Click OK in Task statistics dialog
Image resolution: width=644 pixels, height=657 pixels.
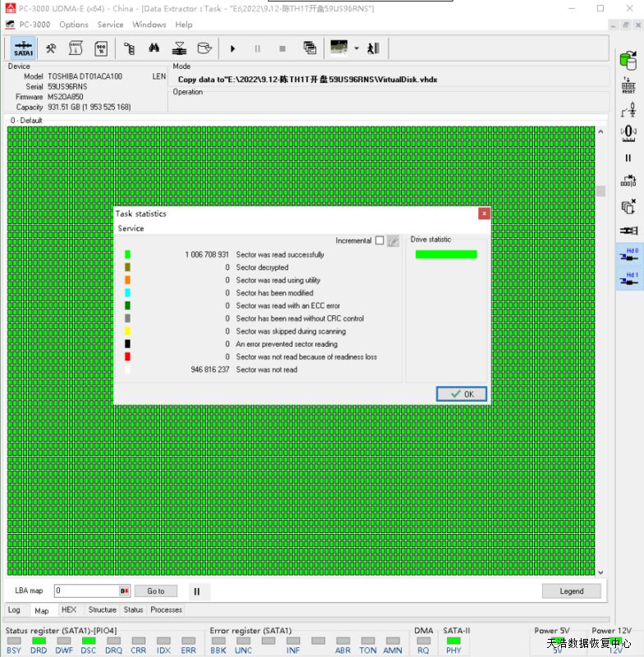tap(462, 394)
